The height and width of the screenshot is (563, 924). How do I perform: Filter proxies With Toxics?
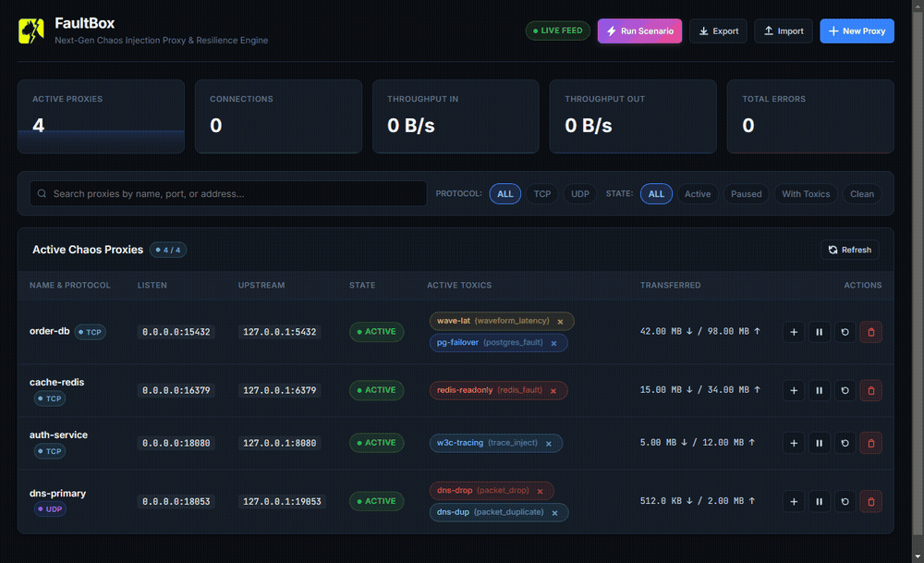[806, 194]
